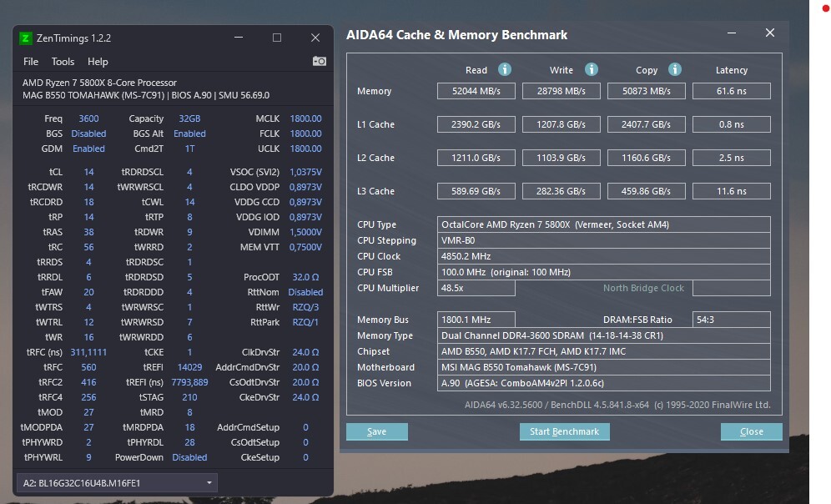Screen dimensions: 831x504
Task: Click the Memory Latency value 61.6 ns
Action: [732, 91]
